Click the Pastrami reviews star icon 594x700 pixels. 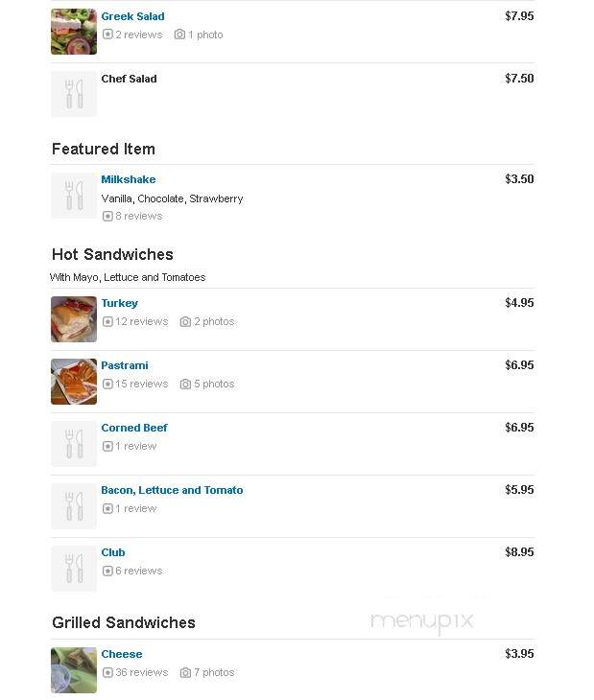[107, 384]
